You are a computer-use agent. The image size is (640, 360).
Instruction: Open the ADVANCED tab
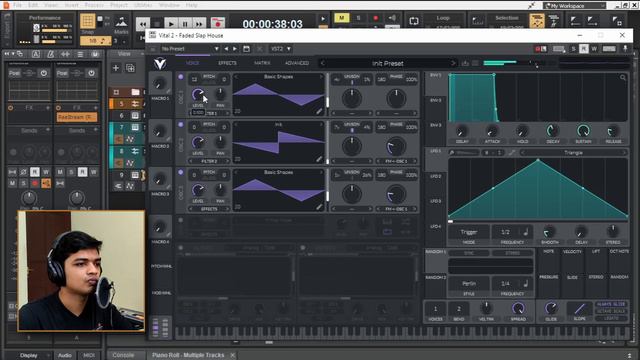click(297, 63)
